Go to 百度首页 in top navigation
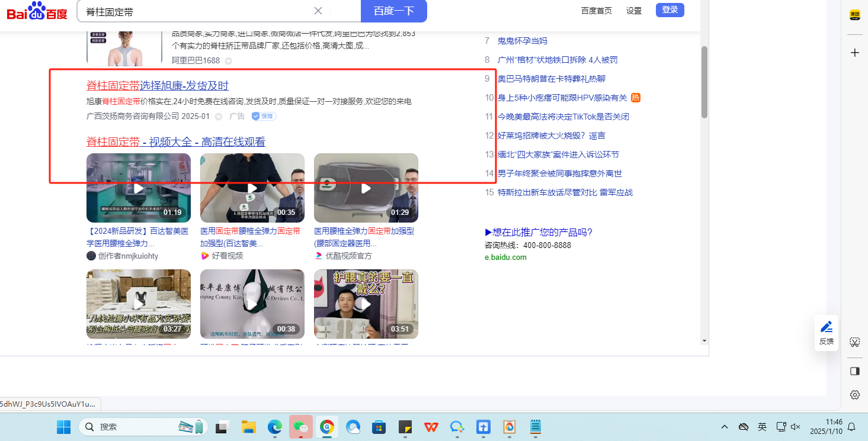Image resolution: width=868 pixels, height=441 pixels. pyautogui.click(x=596, y=11)
